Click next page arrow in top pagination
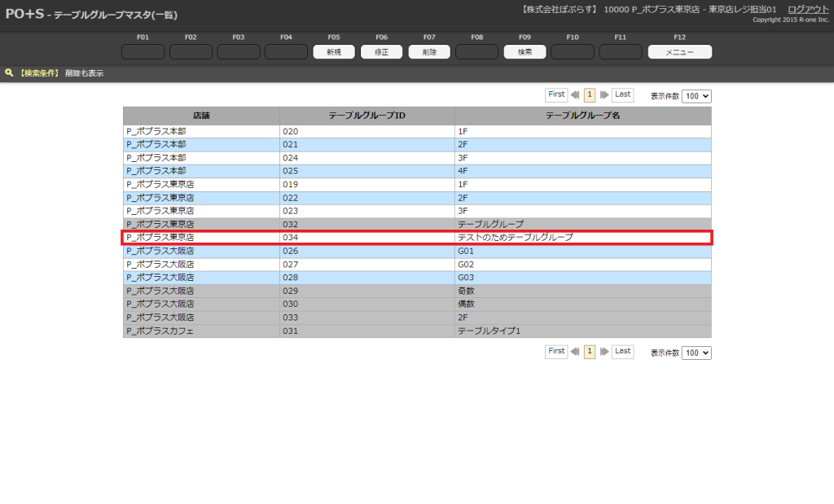This screenshot has width=834, height=504. (604, 95)
